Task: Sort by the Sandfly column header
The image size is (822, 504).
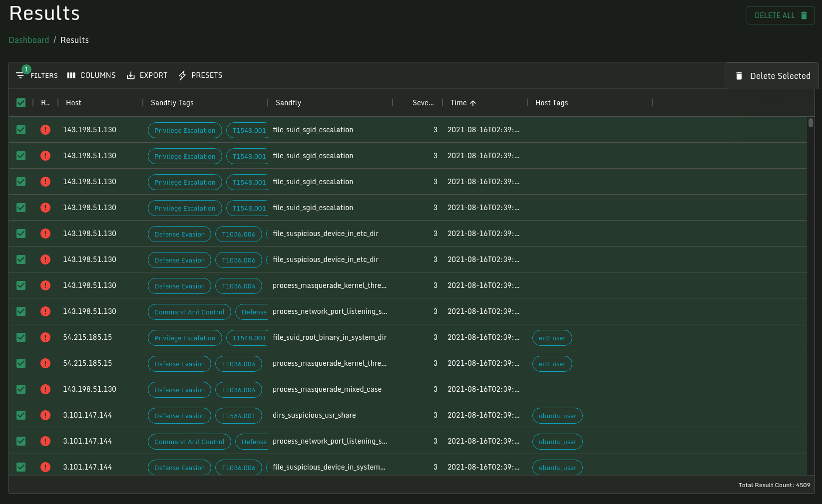Action: (288, 103)
